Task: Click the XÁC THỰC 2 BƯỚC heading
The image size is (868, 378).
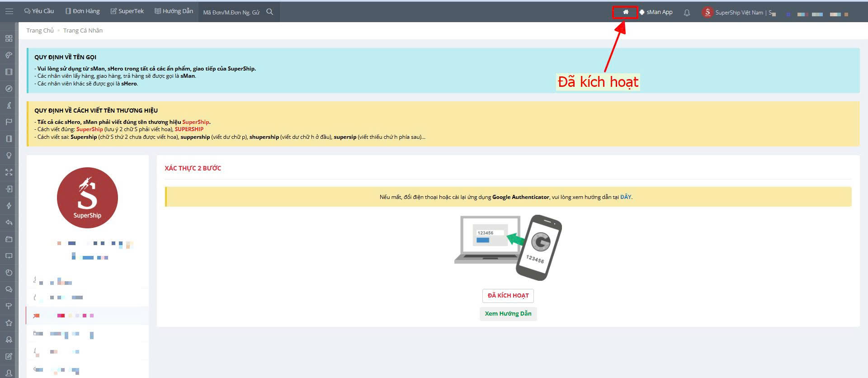Action: pos(193,168)
